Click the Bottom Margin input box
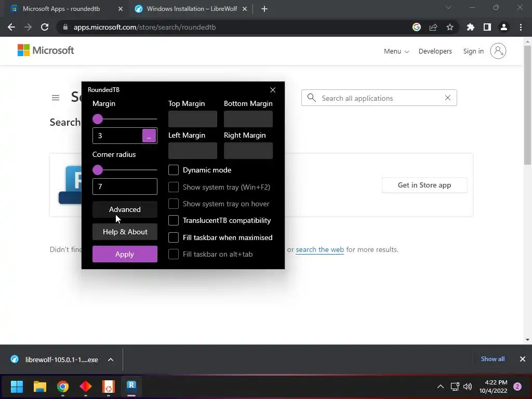This screenshot has height=399, width=532. (248, 119)
